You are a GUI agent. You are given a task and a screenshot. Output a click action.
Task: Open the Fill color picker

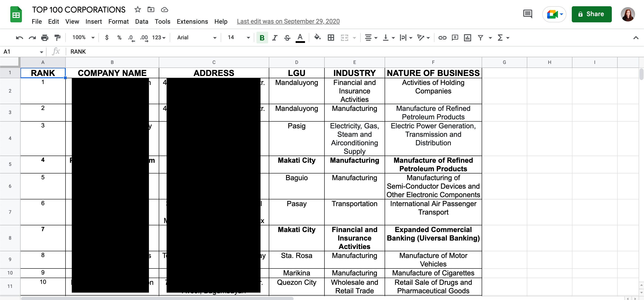(x=317, y=38)
